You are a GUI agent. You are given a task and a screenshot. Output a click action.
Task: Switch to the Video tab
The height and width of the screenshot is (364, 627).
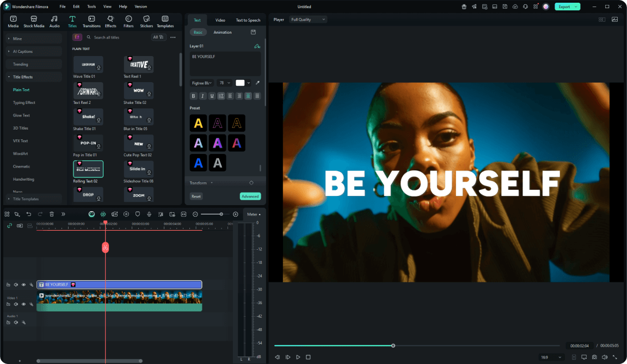[220, 20]
